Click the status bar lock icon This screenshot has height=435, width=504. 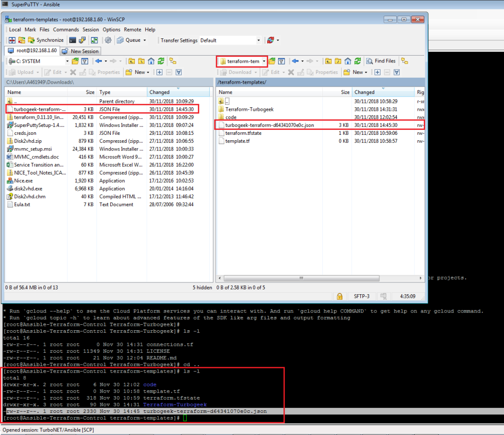tap(339, 296)
